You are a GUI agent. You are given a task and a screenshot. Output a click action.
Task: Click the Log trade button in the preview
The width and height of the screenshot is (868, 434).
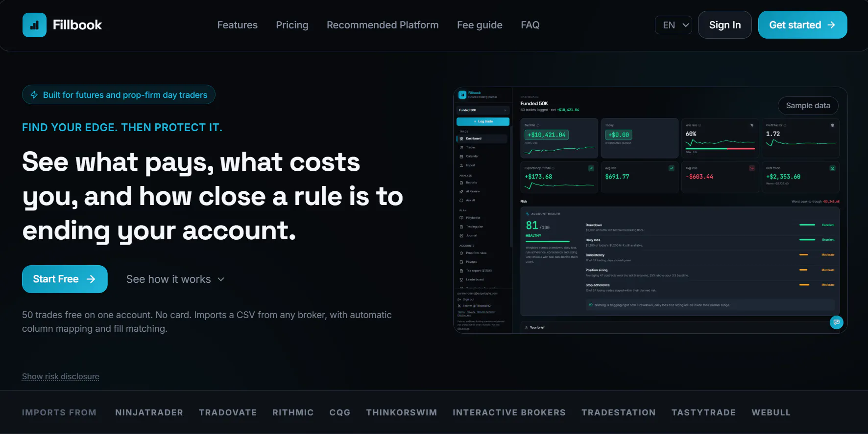coord(483,121)
